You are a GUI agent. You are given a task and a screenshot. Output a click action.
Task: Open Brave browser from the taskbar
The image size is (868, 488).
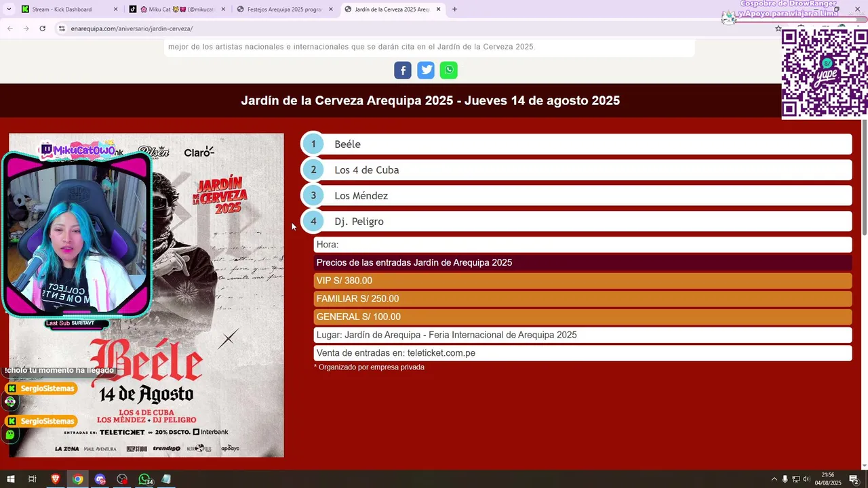pyautogui.click(x=56, y=479)
